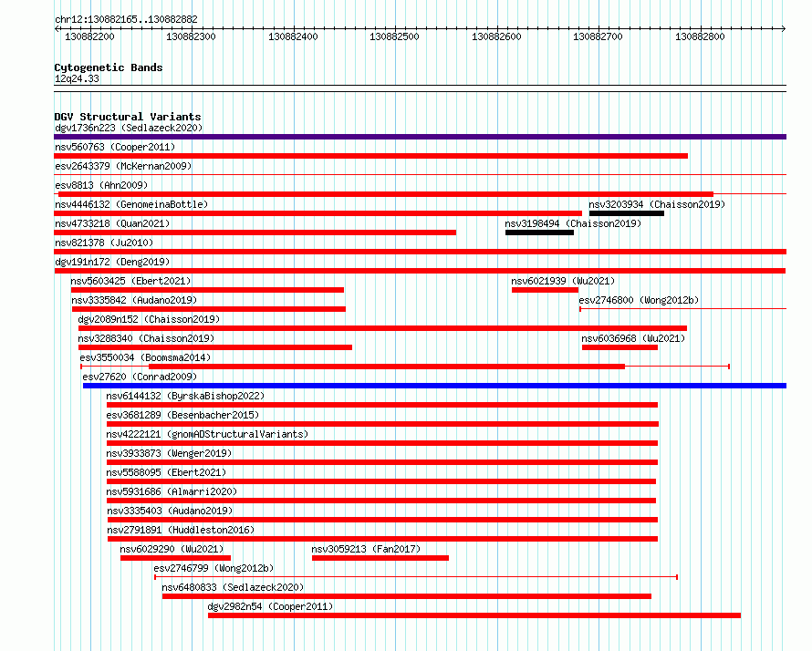Open nsv3335403 (Audano2019) label

tap(170, 511)
